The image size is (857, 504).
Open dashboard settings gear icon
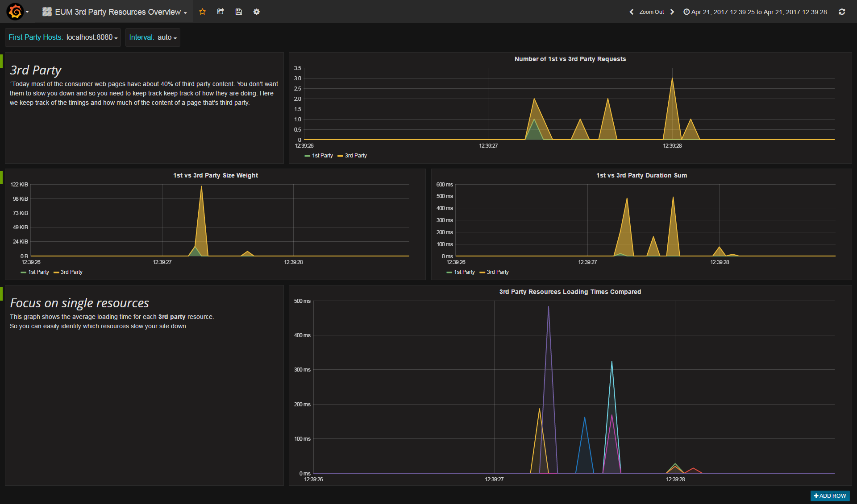tap(257, 12)
